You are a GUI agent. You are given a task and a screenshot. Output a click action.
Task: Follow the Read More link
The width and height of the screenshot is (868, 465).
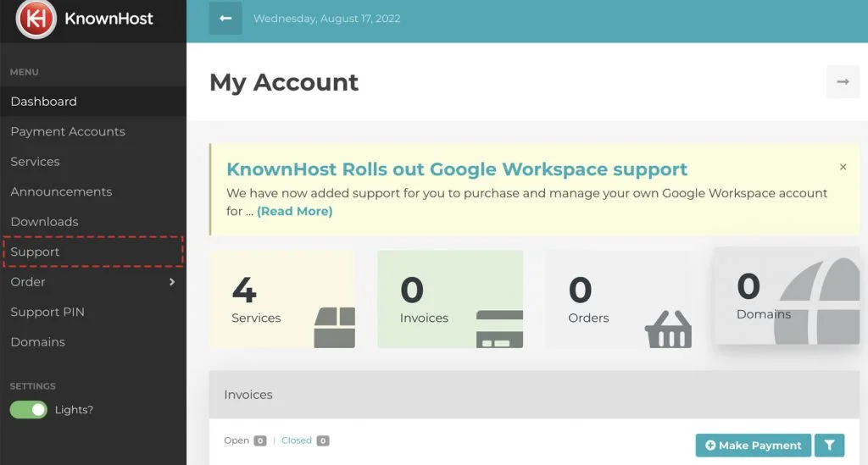point(294,211)
